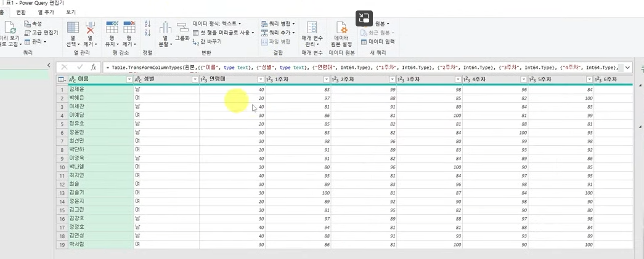Open filter dropdown of 연령대 column
The width and height of the screenshot is (644, 259).
pos(261,79)
